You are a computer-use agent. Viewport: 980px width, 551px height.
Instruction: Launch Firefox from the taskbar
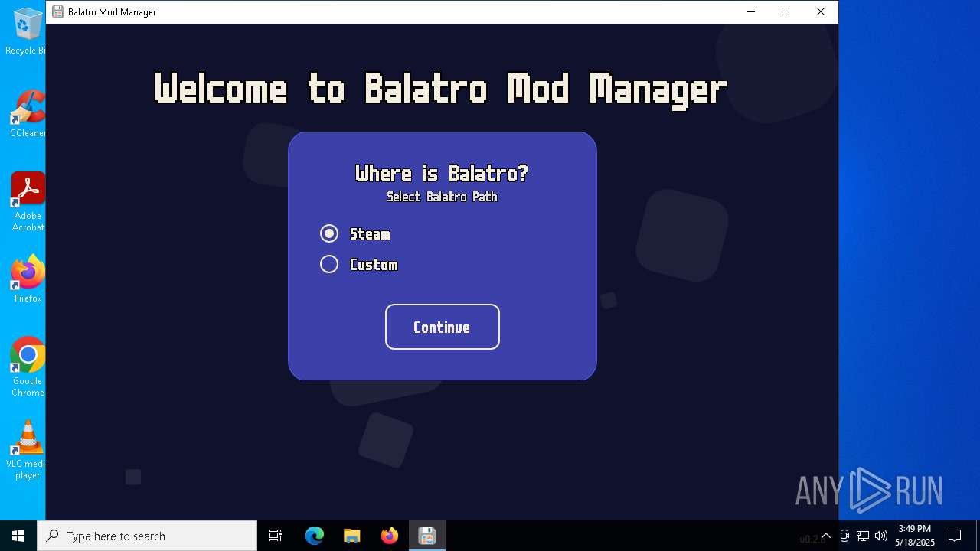point(389,536)
